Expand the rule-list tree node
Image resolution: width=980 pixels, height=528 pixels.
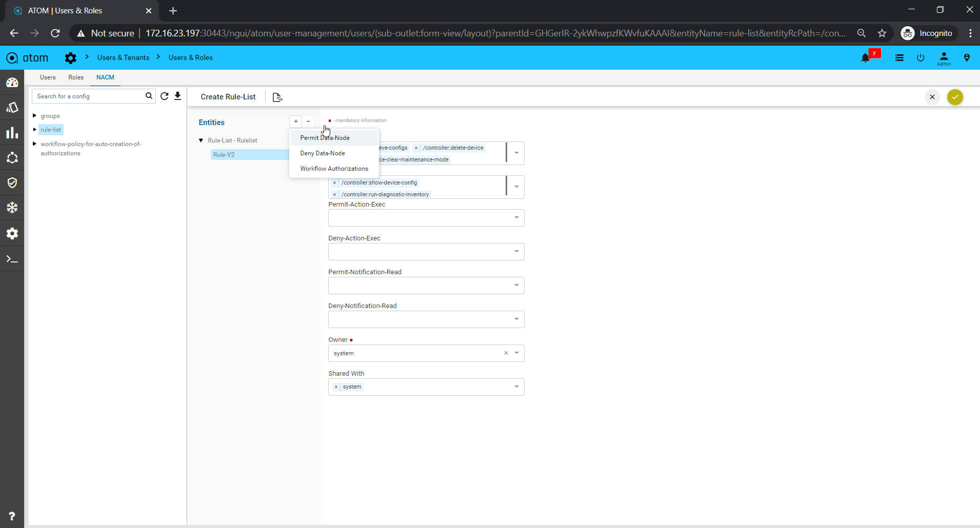pos(34,130)
